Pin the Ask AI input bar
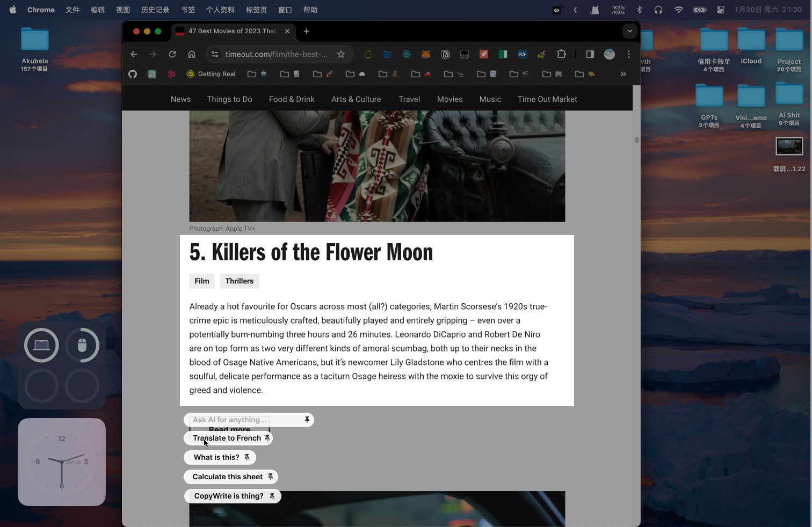Screen dimensions: 812x527 307,420
